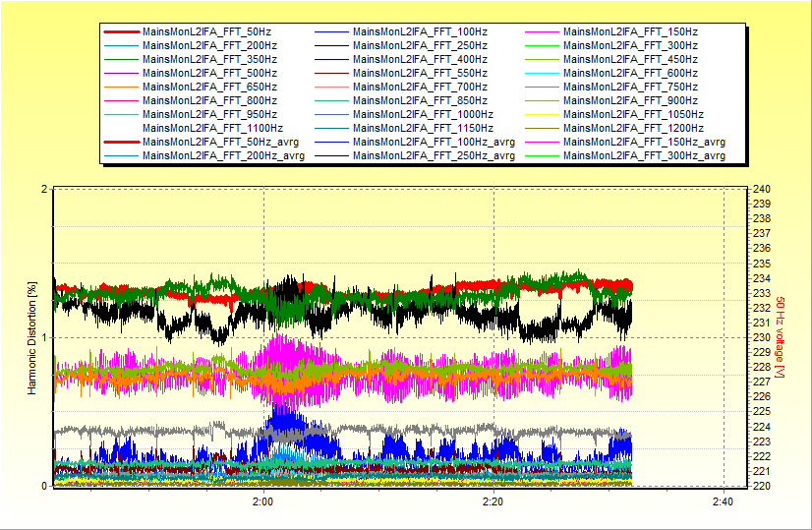Click the MainsMonL2IFA_FFT_300Hz_avrg label

[x=644, y=156]
